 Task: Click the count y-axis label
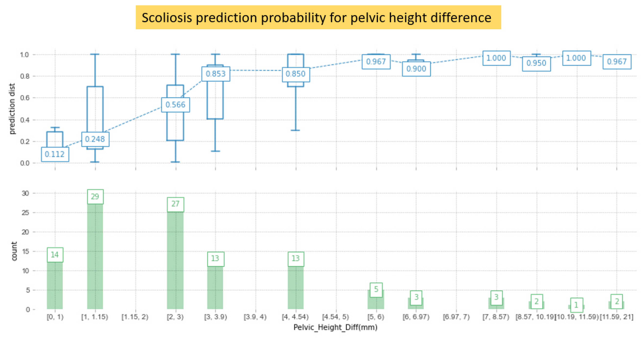pyautogui.click(x=14, y=251)
